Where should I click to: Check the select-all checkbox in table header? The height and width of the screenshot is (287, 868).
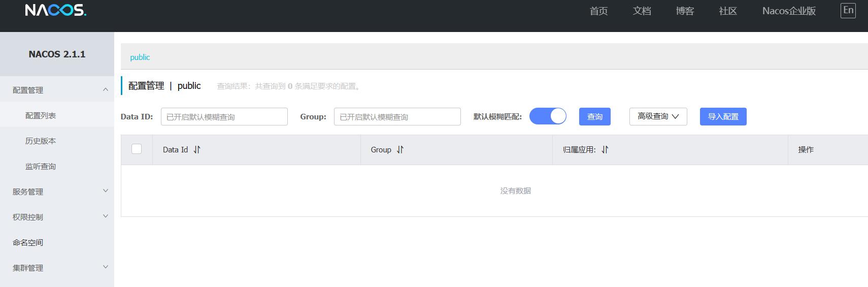[x=137, y=149]
